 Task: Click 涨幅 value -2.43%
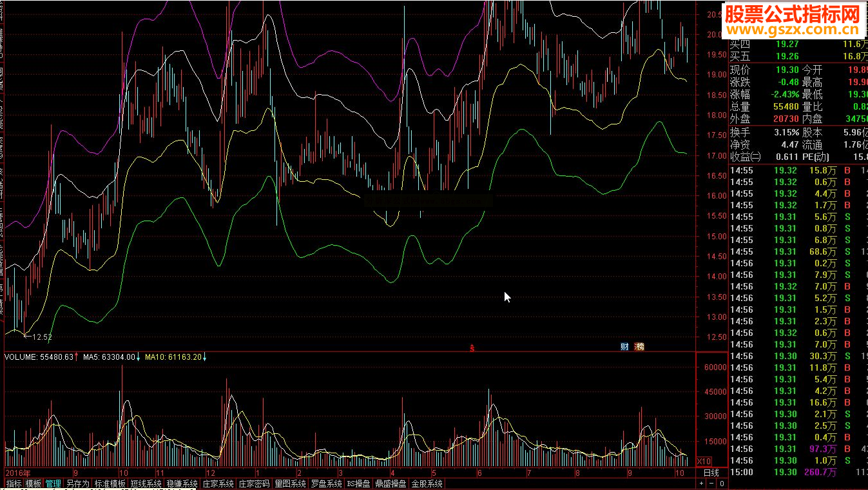coord(786,94)
